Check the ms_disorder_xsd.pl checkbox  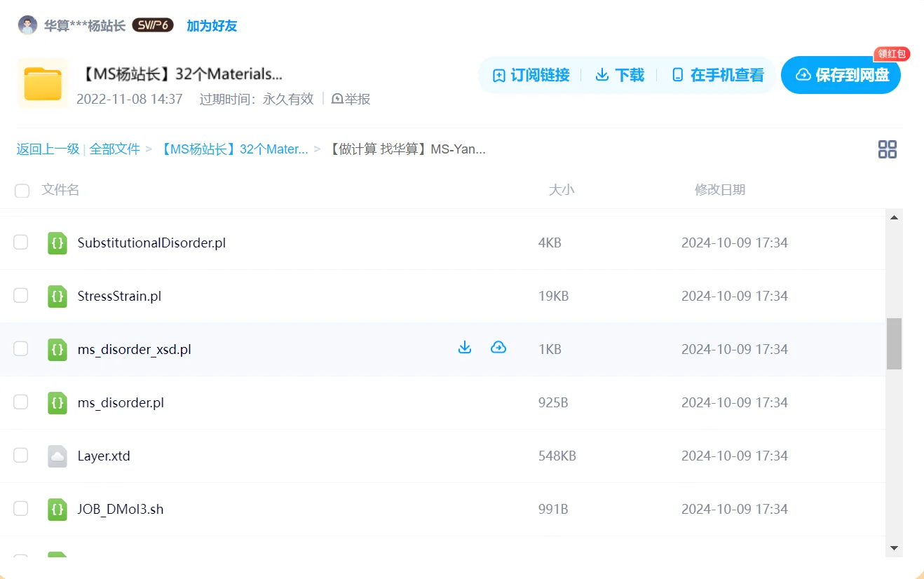click(x=21, y=349)
